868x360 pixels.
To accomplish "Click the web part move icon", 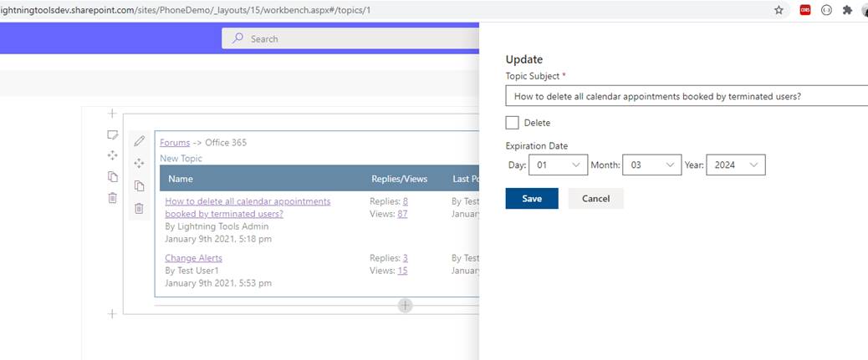I will pos(140,164).
